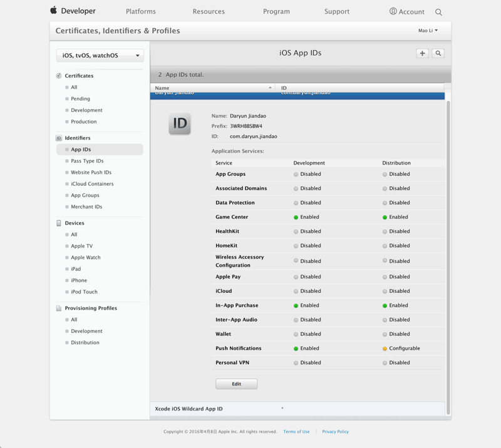Click the Wireless Accessory Configuration label
Viewport: 501px width, 448px height.
tap(240, 261)
